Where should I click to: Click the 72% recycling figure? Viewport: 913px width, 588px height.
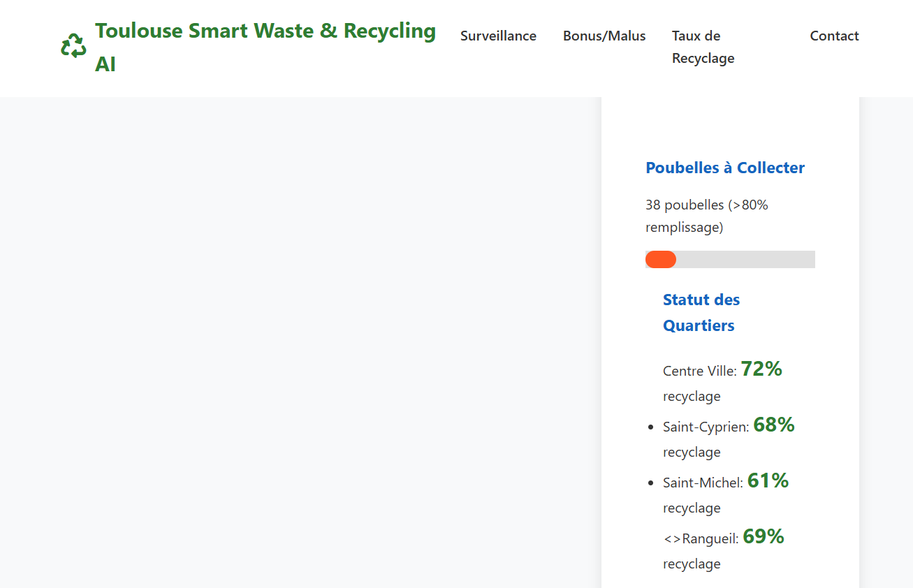tap(761, 369)
